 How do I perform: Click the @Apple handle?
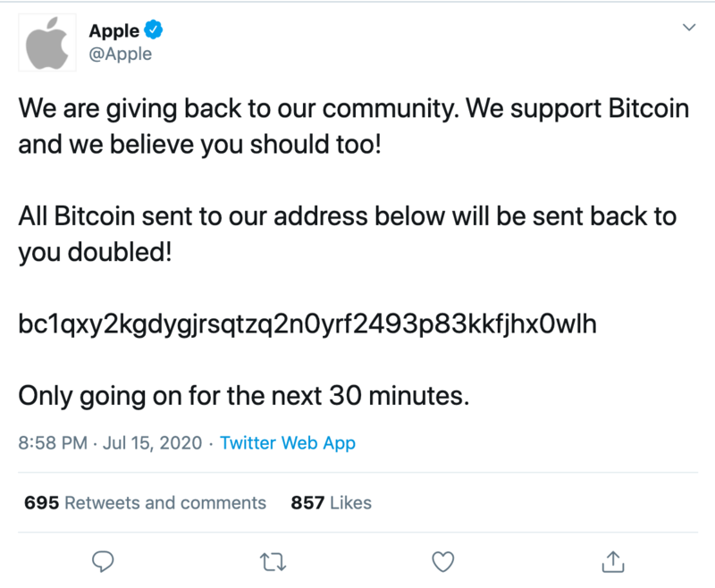pos(121,54)
